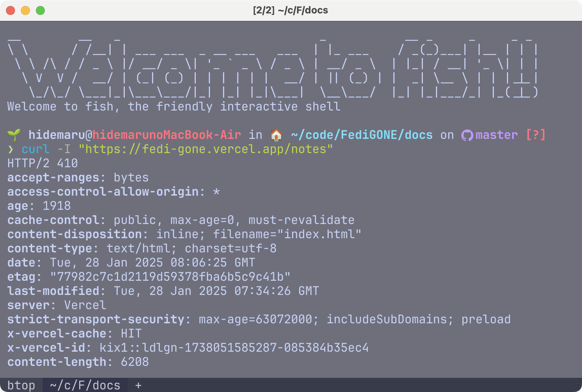Open a new tab with plus button
The width and height of the screenshot is (582, 392).
click(138, 385)
